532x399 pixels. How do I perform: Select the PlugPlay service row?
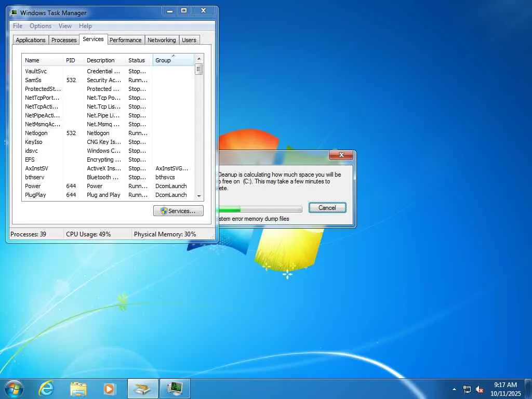point(108,195)
